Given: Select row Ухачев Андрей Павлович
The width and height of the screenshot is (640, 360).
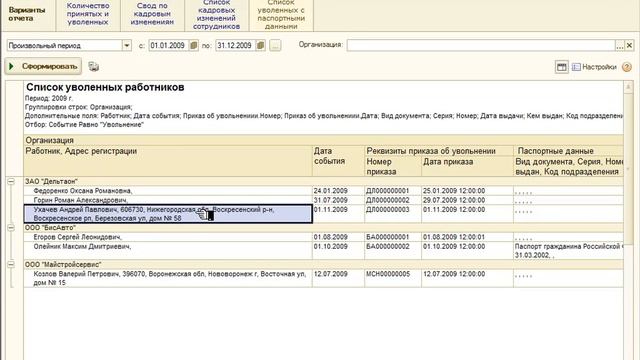Looking at the screenshot, I should 168,214.
